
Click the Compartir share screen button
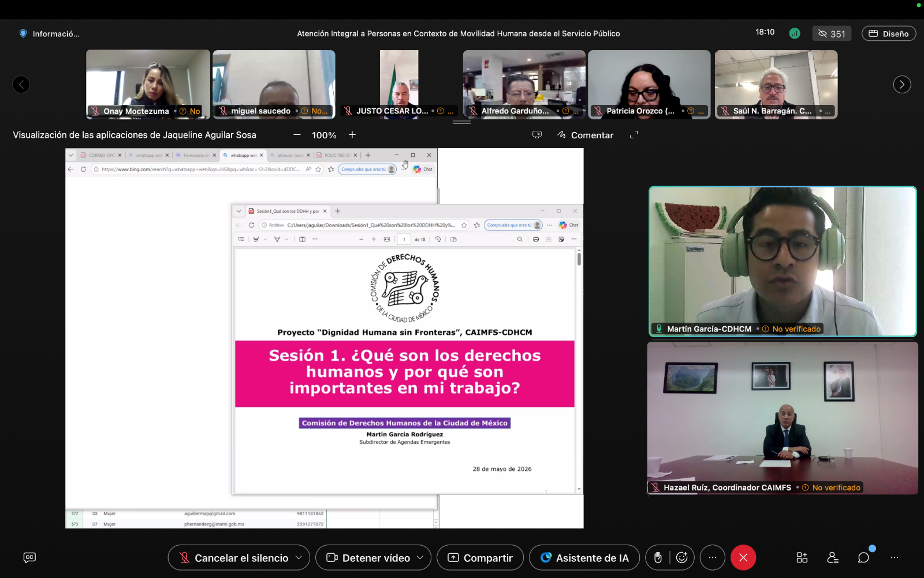tap(480, 558)
